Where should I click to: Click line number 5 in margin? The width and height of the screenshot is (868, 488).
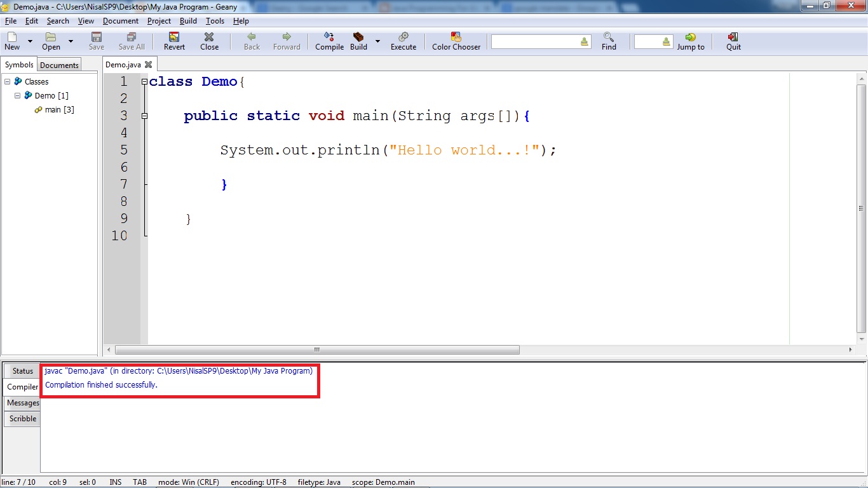[x=123, y=150]
